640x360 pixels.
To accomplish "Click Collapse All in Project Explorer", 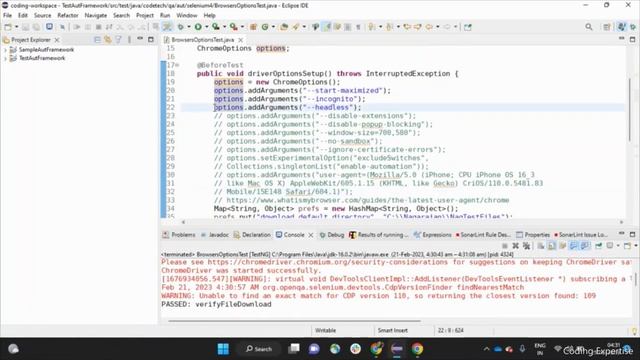I will pyautogui.click(x=97, y=40).
